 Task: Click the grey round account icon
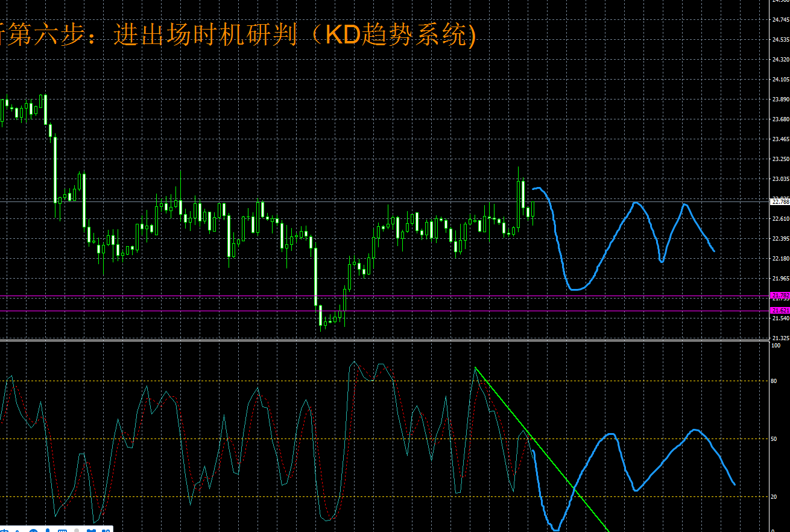77,530
